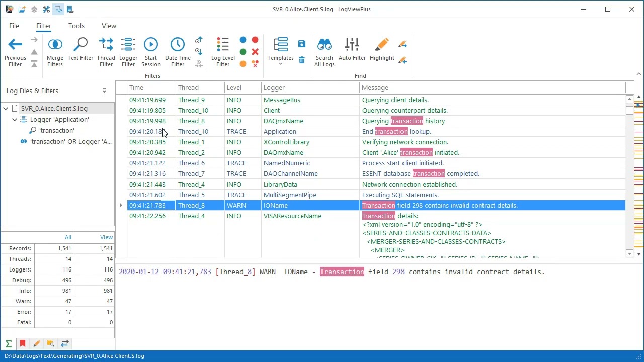Screen dimensions: 644x362
Task: Pin the Log Files & Filters panel
Action: pyautogui.click(x=104, y=91)
